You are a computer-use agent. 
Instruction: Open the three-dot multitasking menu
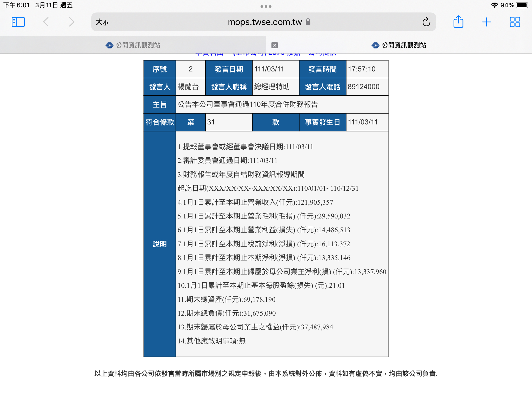pyautogui.click(x=266, y=6)
